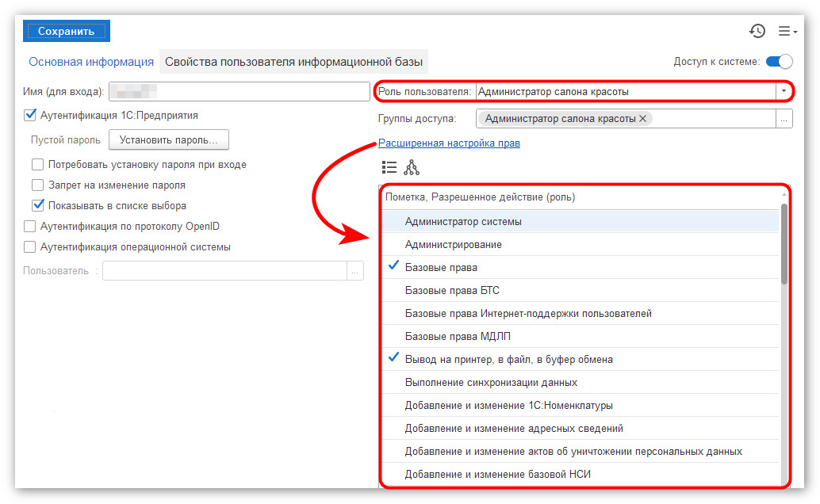Open the change history clock icon
The image size is (820, 504).
click(x=757, y=31)
